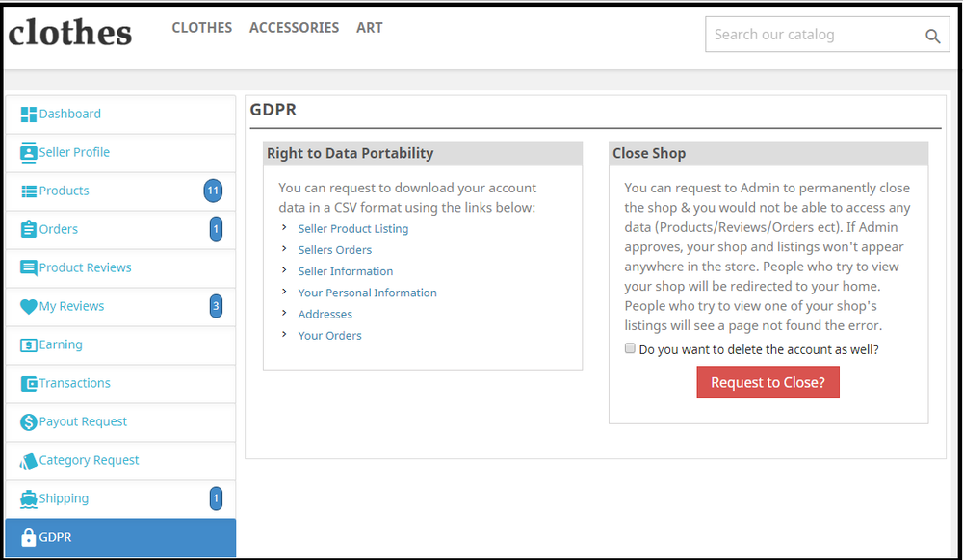963x560 pixels.
Task: Select the Payout Request coin icon
Action: point(27,421)
